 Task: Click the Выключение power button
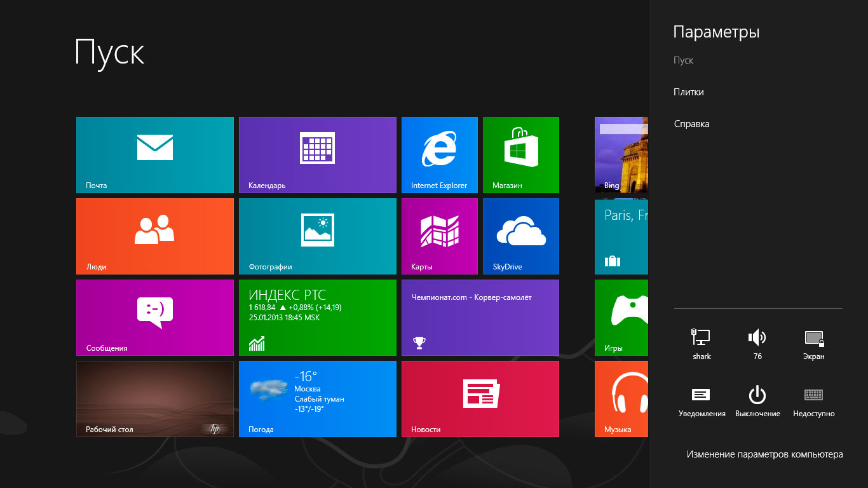pos(757,401)
